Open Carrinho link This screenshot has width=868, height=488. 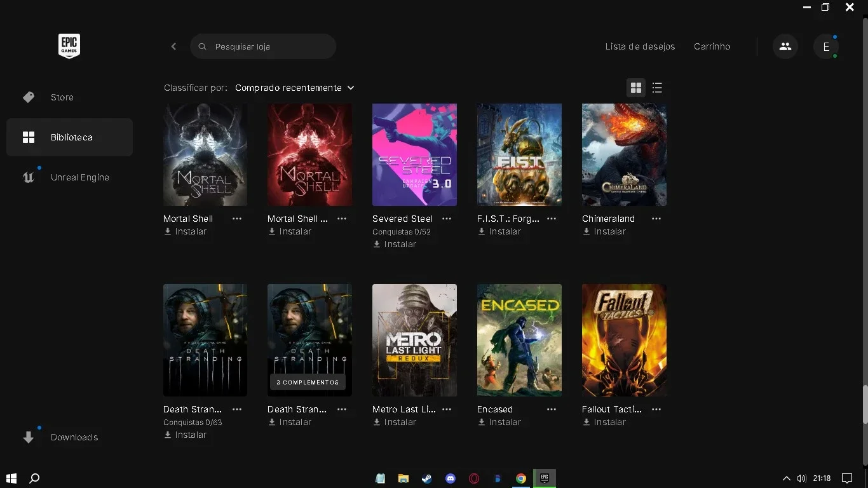click(x=712, y=46)
